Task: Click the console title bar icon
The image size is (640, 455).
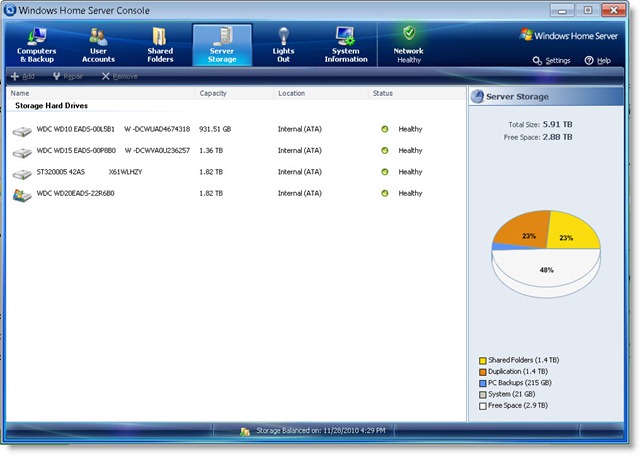Action: click(x=9, y=10)
